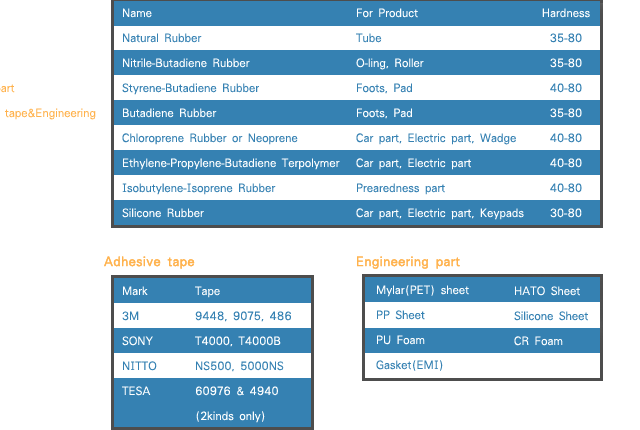Click Styrene-Butadiene Rubber in the table
Viewport: 640px width, 430px height.
[x=191, y=88]
